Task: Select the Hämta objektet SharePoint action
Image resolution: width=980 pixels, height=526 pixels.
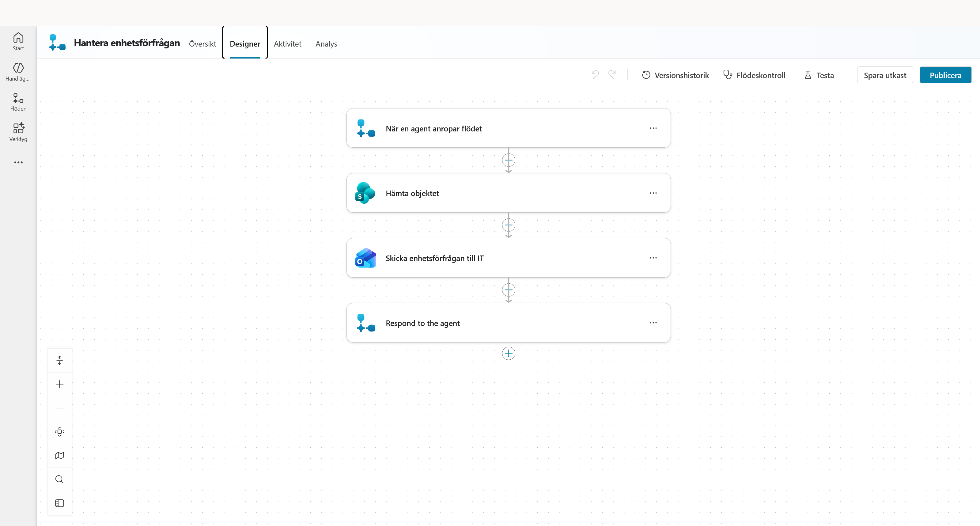Action: click(508, 193)
